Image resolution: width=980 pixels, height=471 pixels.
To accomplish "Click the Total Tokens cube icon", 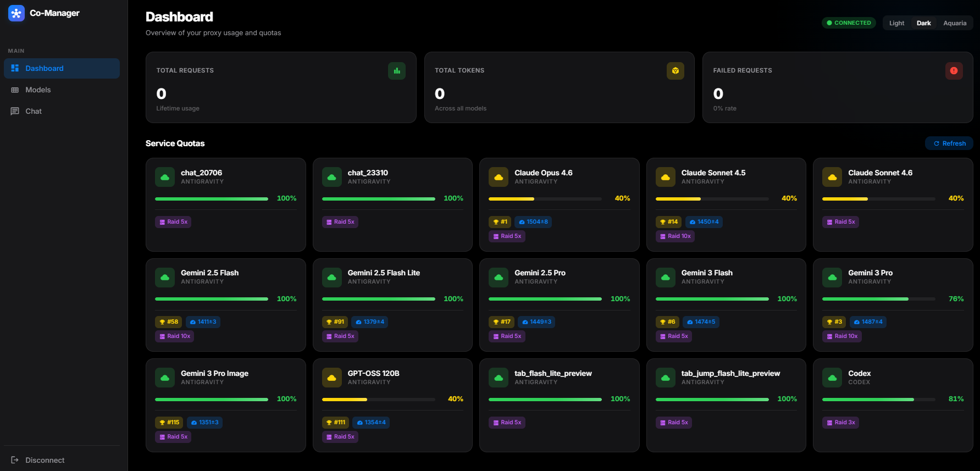I will tap(675, 71).
